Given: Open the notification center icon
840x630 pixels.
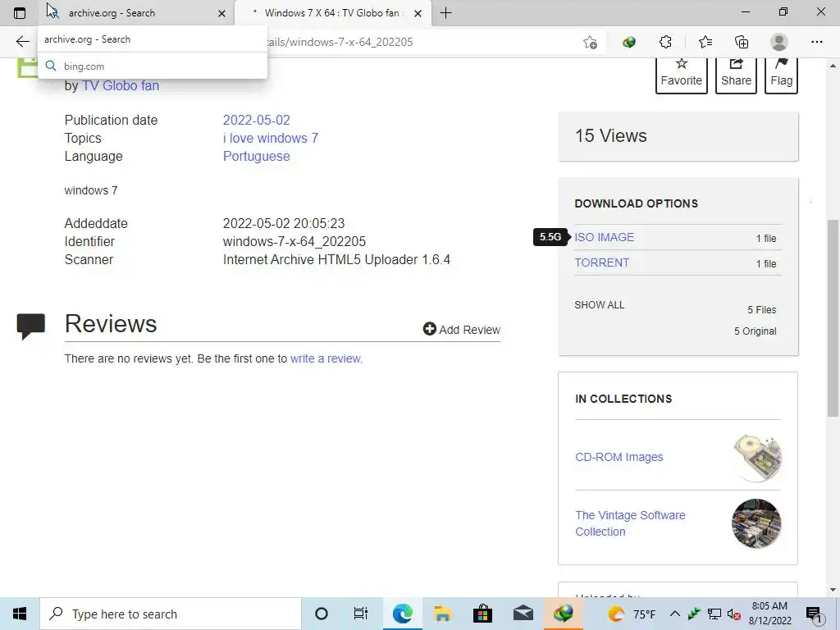Looking at the screenshot, I should click(x=814, y=614).
